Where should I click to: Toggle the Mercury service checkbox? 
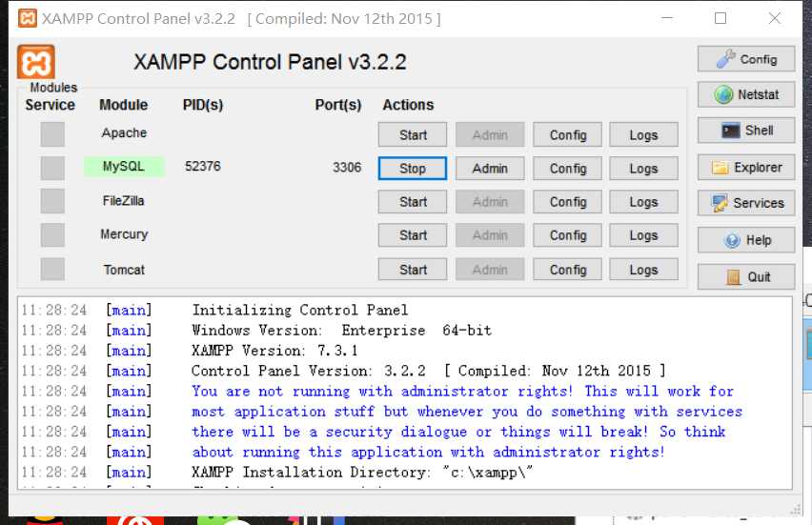(52, 235)
